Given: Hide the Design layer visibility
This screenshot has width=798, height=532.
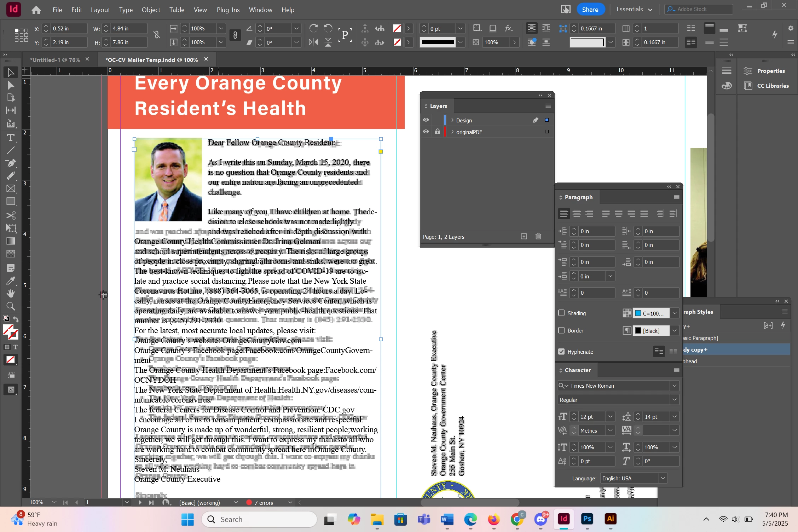Looking at the screenshot, I should pos(426,120).
